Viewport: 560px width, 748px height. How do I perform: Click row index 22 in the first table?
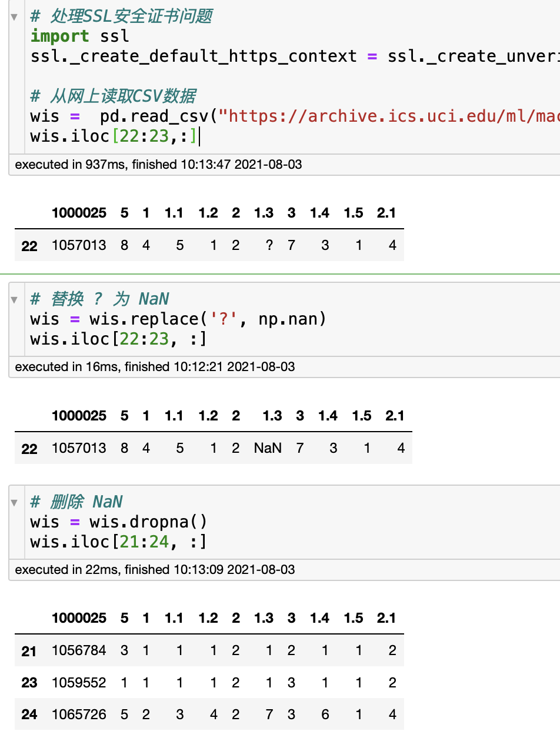click(x=29, y=246)
